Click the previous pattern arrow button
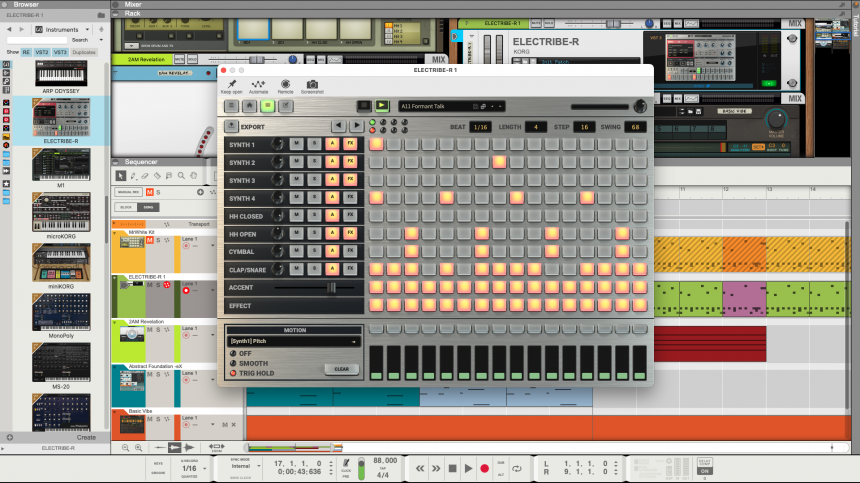Screen dimensions: 860x483 337,126
